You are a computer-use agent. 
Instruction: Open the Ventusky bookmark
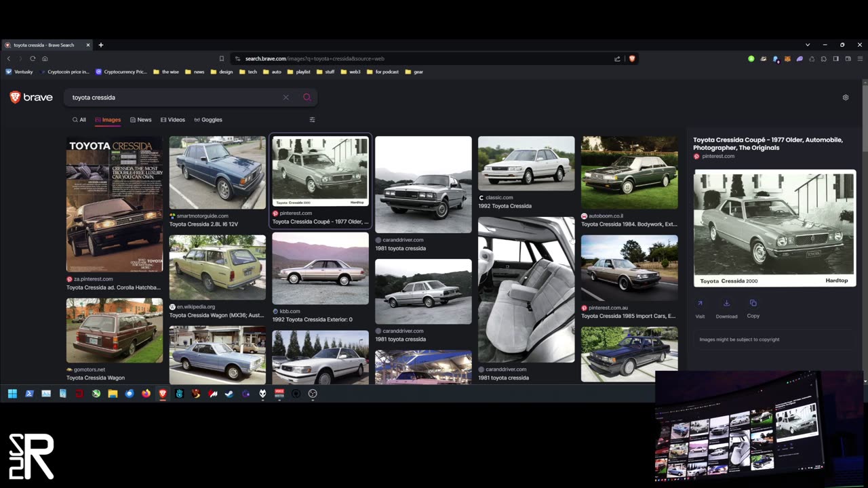[20, 72]
